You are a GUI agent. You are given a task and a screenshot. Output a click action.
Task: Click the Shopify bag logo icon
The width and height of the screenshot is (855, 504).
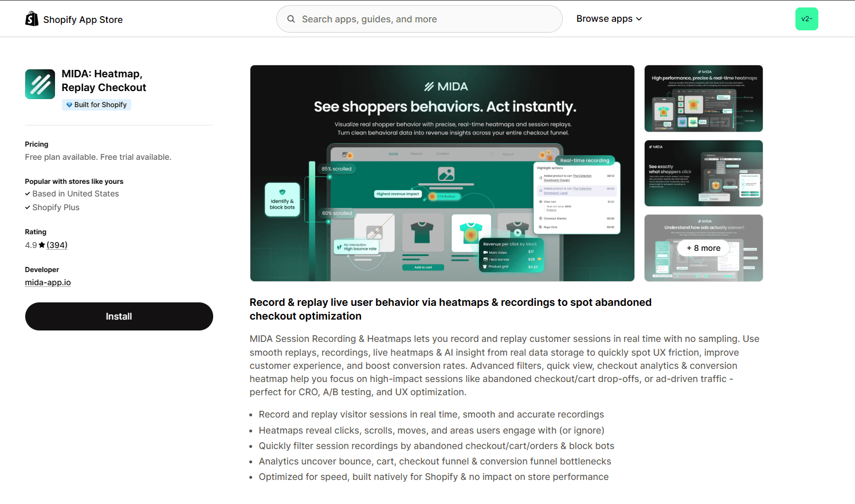coord(32,19)
